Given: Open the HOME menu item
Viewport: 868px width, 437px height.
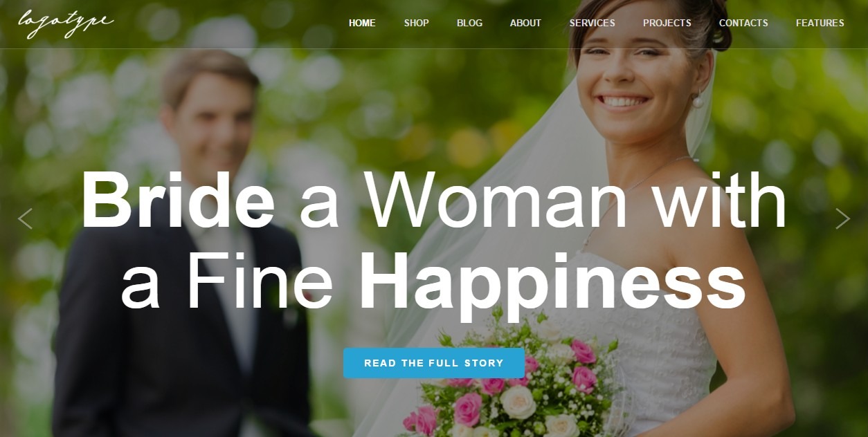Looking at the screenshot, I should (362, 23).
